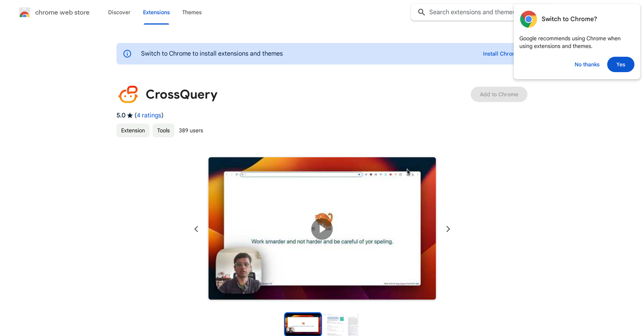The height and width of the screenshot is (336, 644).
Task: Click the Chrome logo in the popup
Action: point(528,19)
